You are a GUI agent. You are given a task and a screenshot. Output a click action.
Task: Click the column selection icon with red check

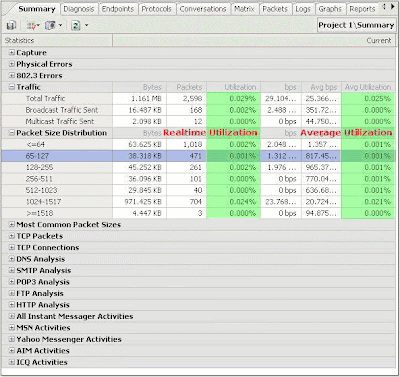click(x=32, y=25)
